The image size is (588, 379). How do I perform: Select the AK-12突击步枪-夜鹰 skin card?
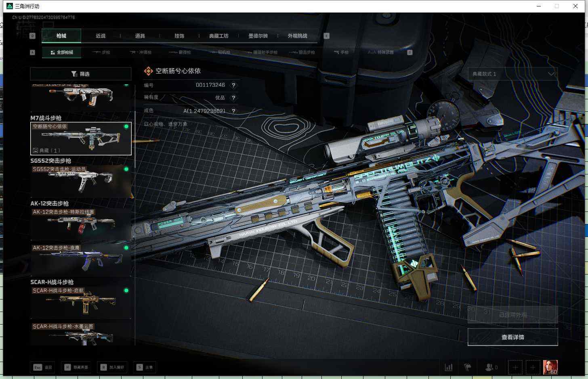(81, 260)
